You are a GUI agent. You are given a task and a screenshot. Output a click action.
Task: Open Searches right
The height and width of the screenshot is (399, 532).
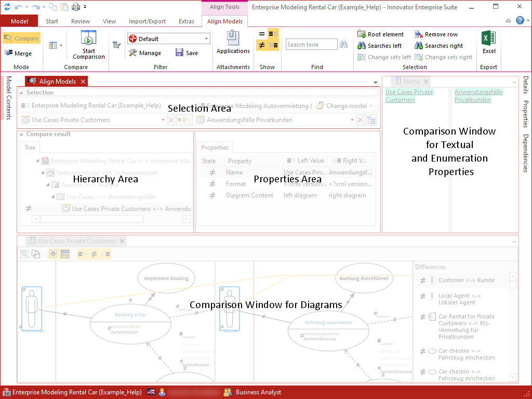(x=438, y=46)
